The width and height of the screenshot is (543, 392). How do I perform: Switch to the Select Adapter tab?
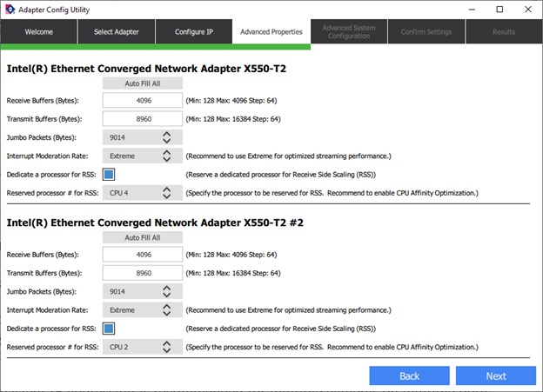pyautogui.click(x=117, y=32)
